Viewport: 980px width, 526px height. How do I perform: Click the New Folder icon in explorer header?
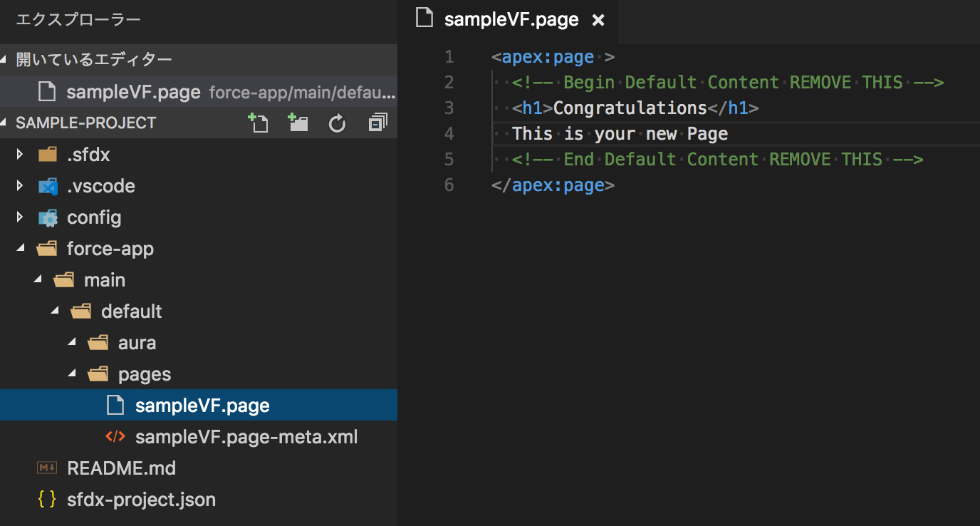pyautogui.click(x=298, y=123)
